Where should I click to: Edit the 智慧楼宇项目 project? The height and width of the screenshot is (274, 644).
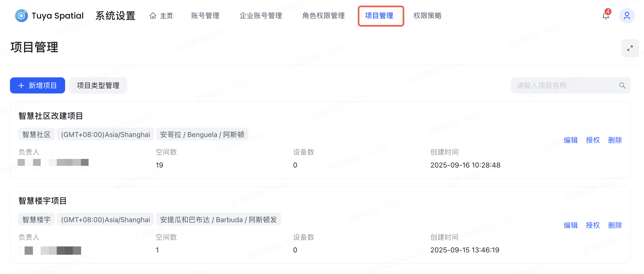point(571,225)
